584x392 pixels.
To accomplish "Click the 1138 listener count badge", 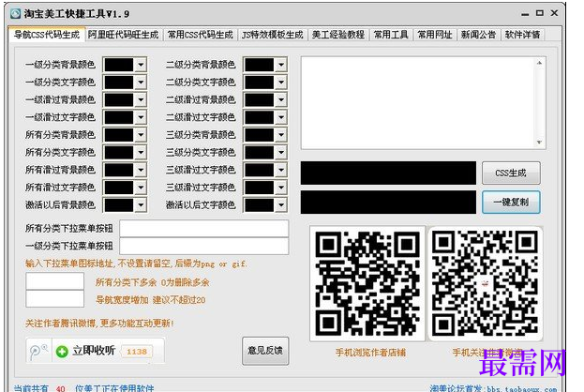I will (x=137, y=352).
